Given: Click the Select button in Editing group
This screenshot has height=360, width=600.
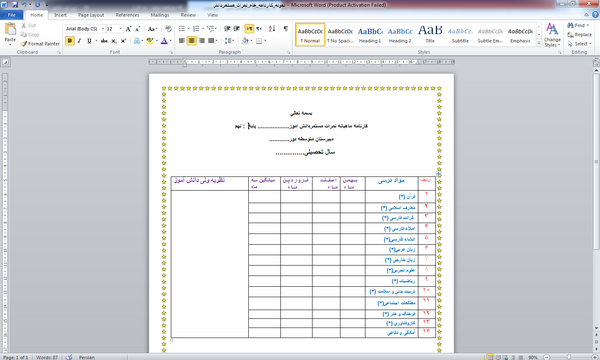Looking at the screenshot, I should [x=580, y=44].
